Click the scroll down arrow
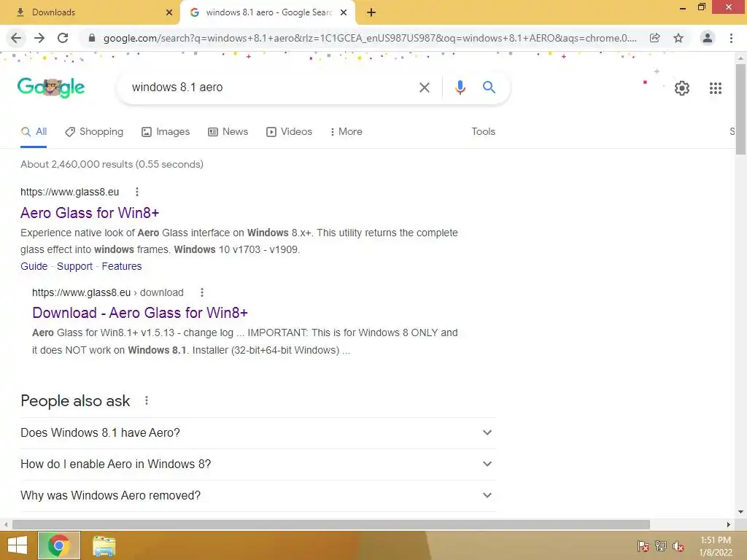The image size is (747, 560). pyautogui.click(x=740, y=513)
